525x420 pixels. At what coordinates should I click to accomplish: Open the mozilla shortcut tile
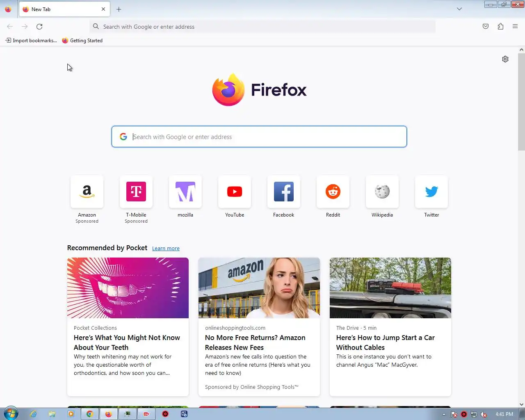click(185, 192)
